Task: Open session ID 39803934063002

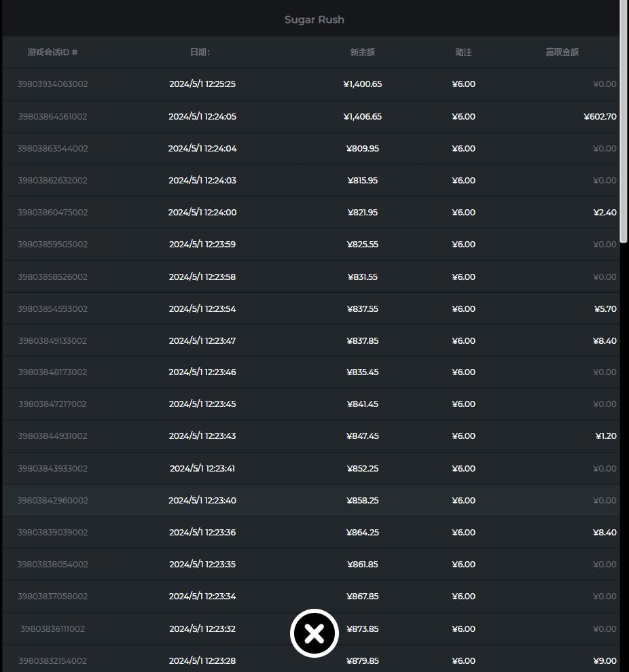Action: click(x=53, y=84)
